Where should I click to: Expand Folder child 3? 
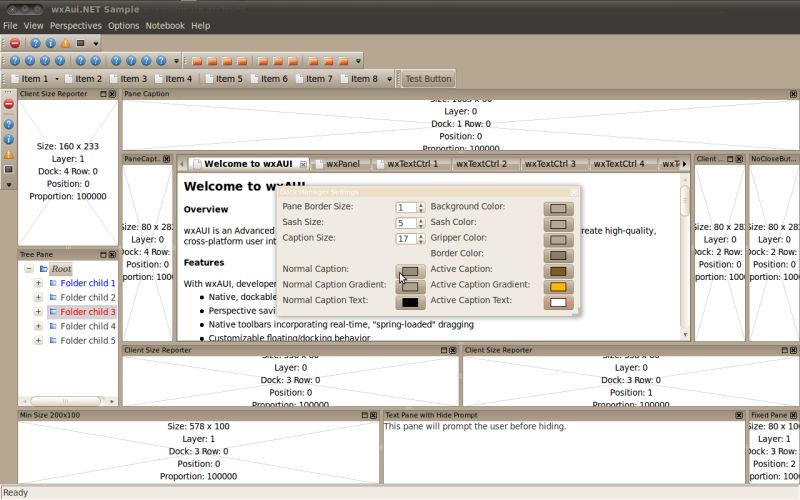point(38,312)
